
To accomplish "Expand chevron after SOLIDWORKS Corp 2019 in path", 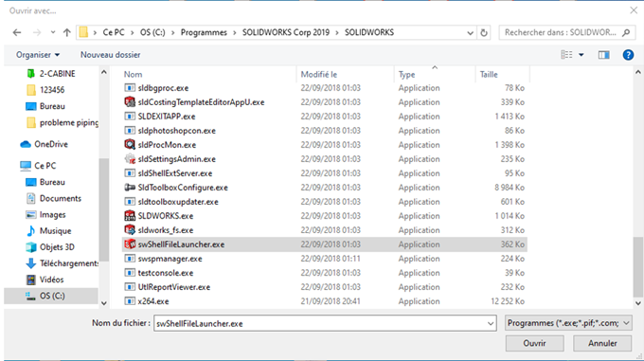I will point(337,32).
